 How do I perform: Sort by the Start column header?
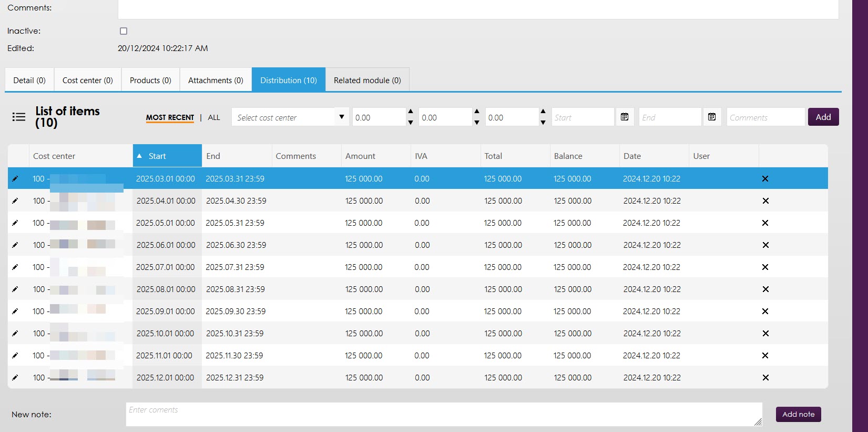(x=167, y=156)
